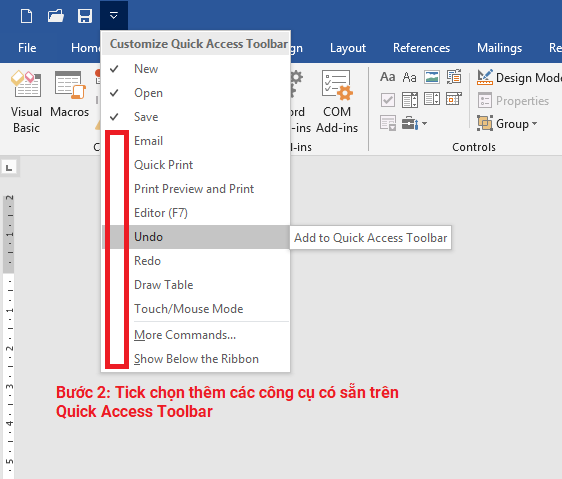Uncheck New in the customize menu
Screen dimensions: 562x479
(x=196, y=69)
